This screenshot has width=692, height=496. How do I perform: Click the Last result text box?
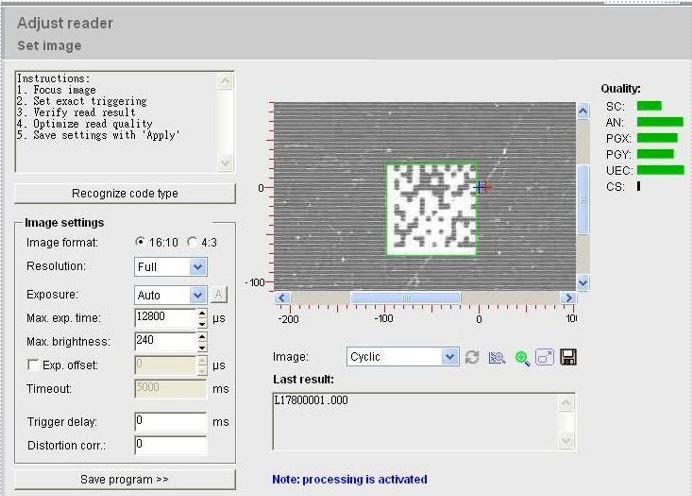[424, 421]
